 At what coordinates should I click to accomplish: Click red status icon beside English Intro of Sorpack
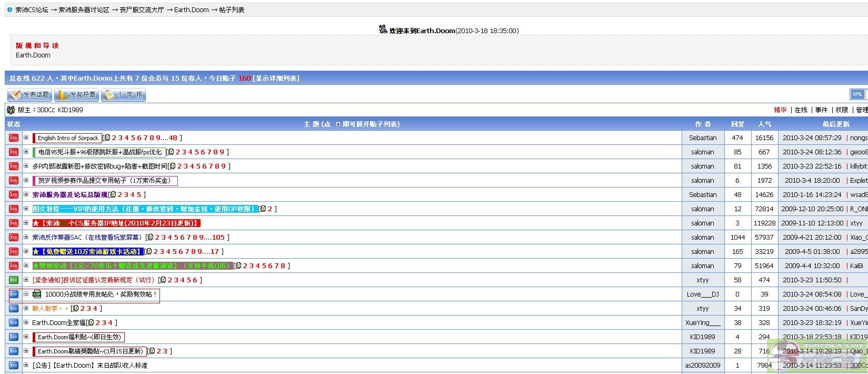coord(14,138)
